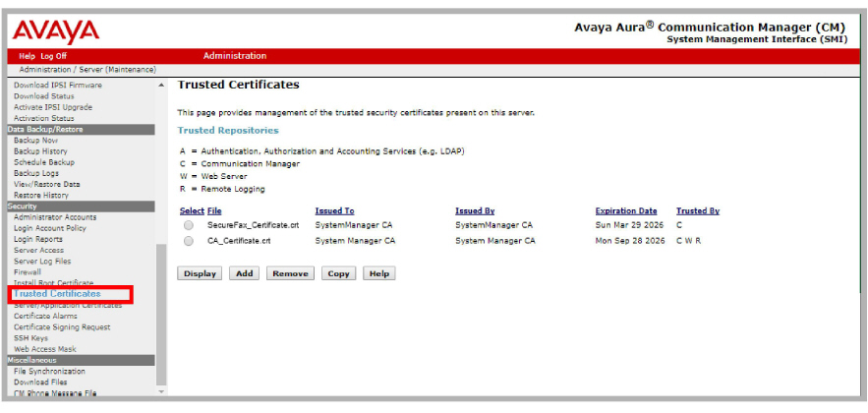Open View/Restore Data page
The width and height of the screenshot is (868, 413).
[x=47, y=184]
